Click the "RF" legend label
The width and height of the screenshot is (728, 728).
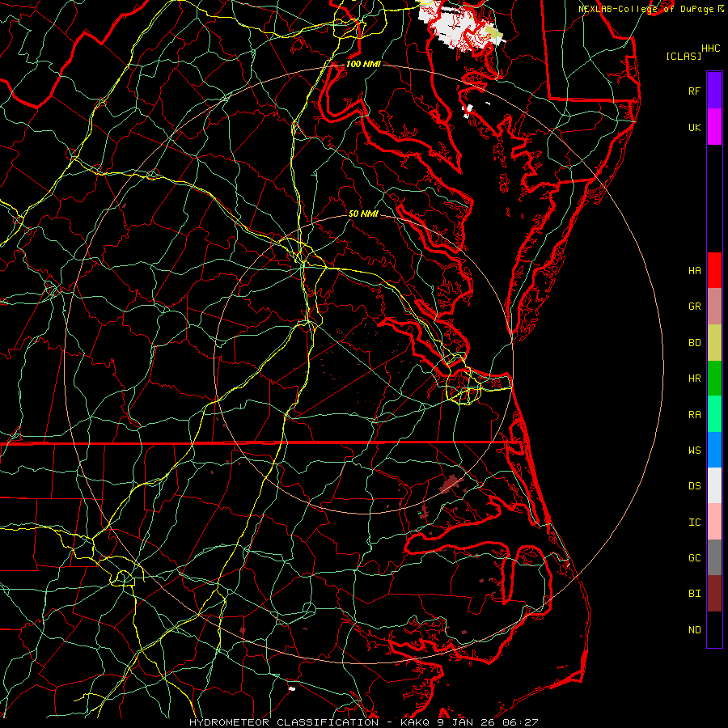(x=694, y=91)
